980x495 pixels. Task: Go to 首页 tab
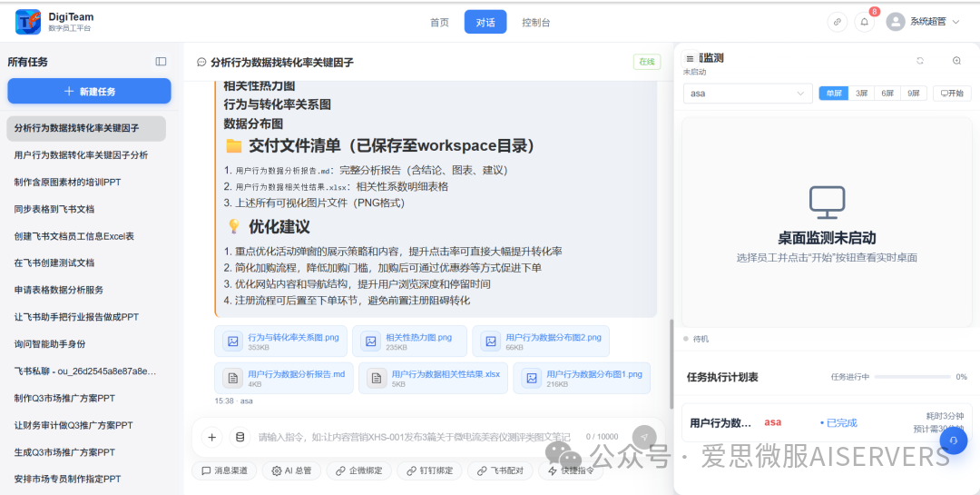(439, 22)
